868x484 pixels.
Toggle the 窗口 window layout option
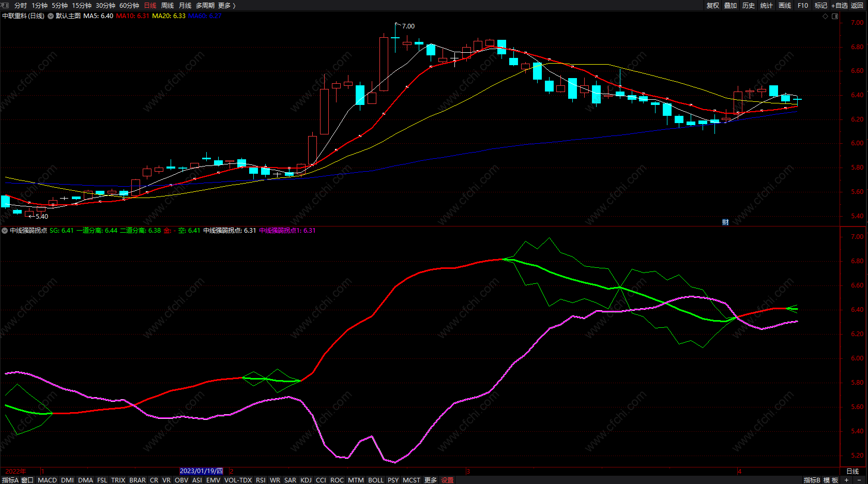[27, 480]
